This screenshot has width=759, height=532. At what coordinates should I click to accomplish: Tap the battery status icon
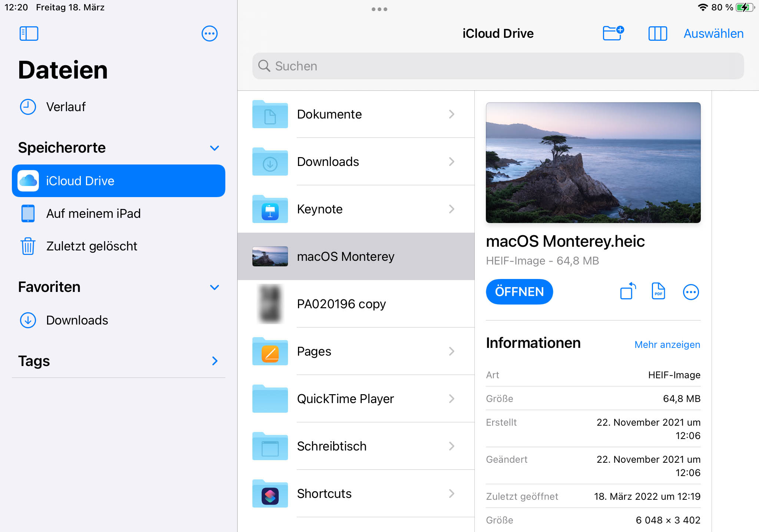click(x=745, y=7)
